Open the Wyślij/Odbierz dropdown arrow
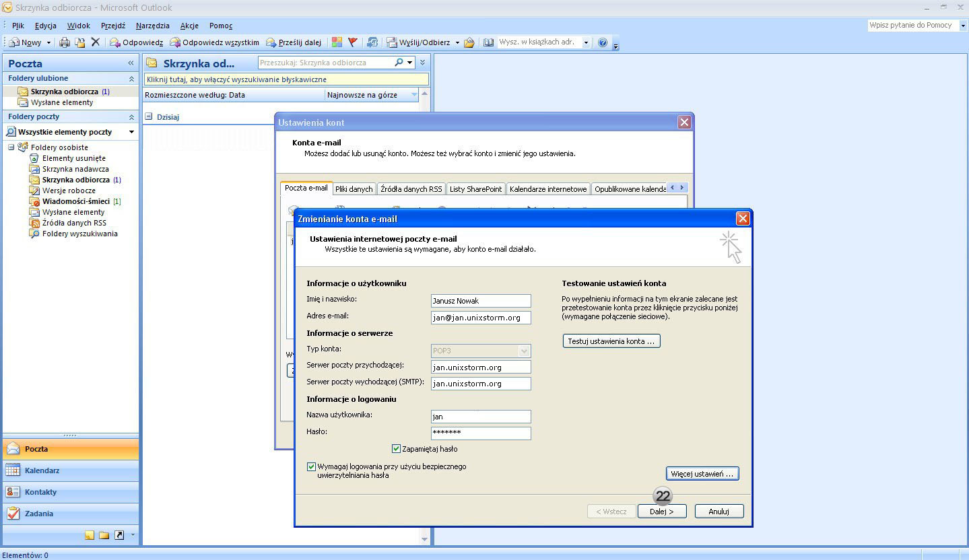969x560 pixels. tap(457, 42)
